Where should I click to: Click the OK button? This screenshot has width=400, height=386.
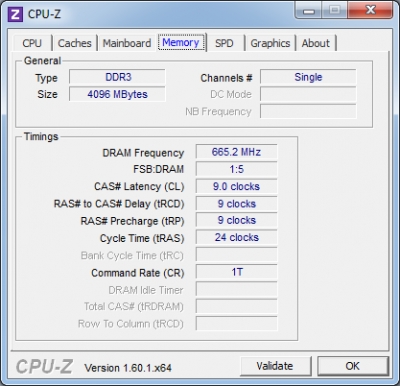353,366
